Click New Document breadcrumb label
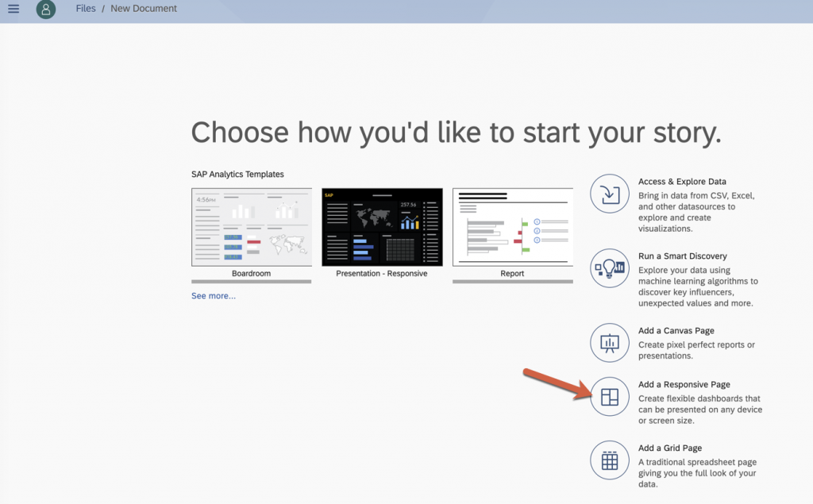 tap(144, 8)
